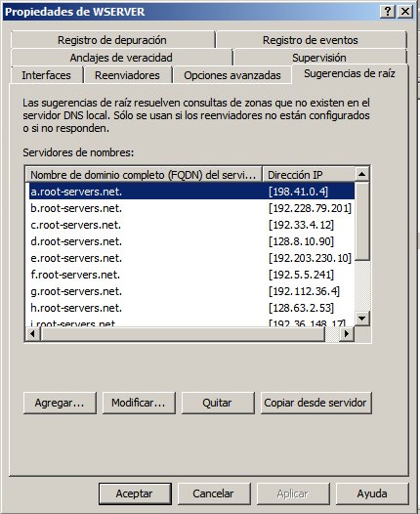The image size is (420, 514).
Task: Click the vertical scrollbar thumb in server list
Action: [x=362, y=221]
